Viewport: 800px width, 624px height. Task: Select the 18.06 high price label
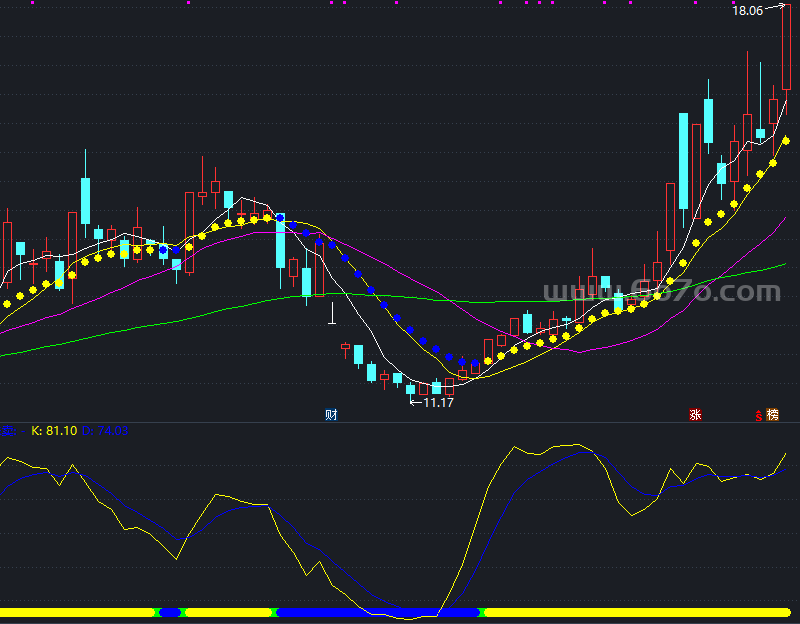tap(747, 11)
